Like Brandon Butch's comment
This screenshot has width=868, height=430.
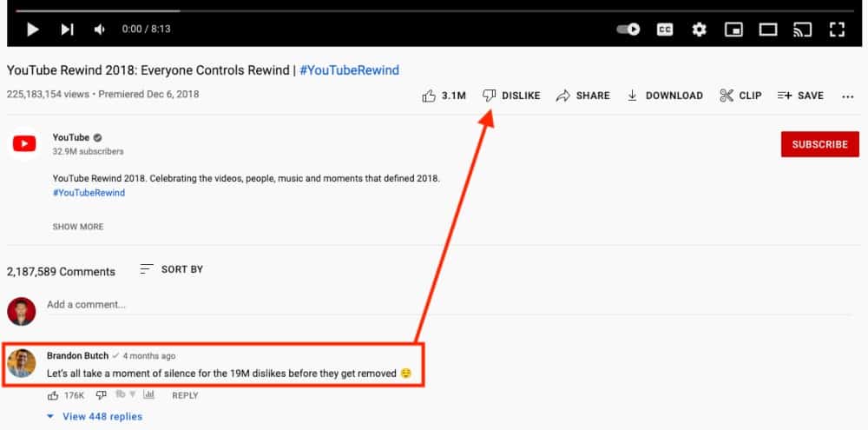(x=53, y=395)
